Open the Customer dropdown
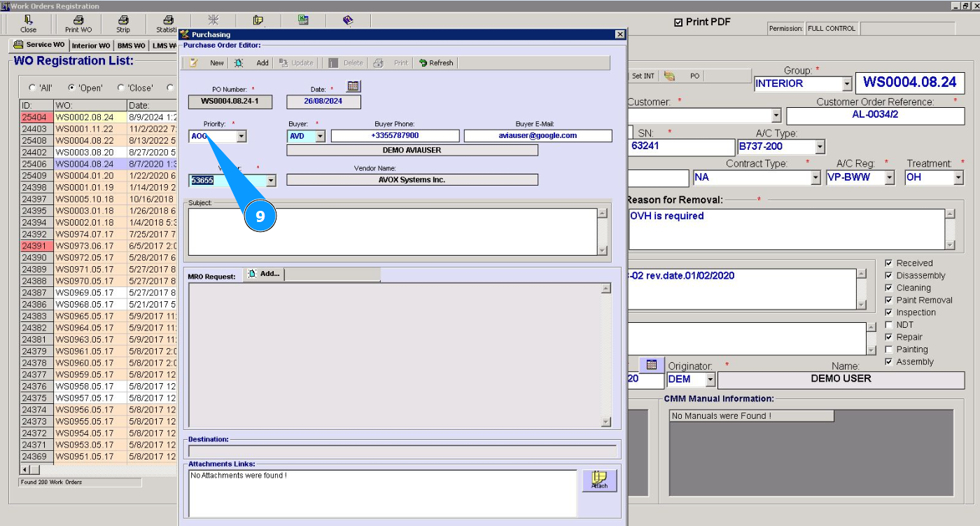This screenshot has width=980, height=526. click(776, 116)
